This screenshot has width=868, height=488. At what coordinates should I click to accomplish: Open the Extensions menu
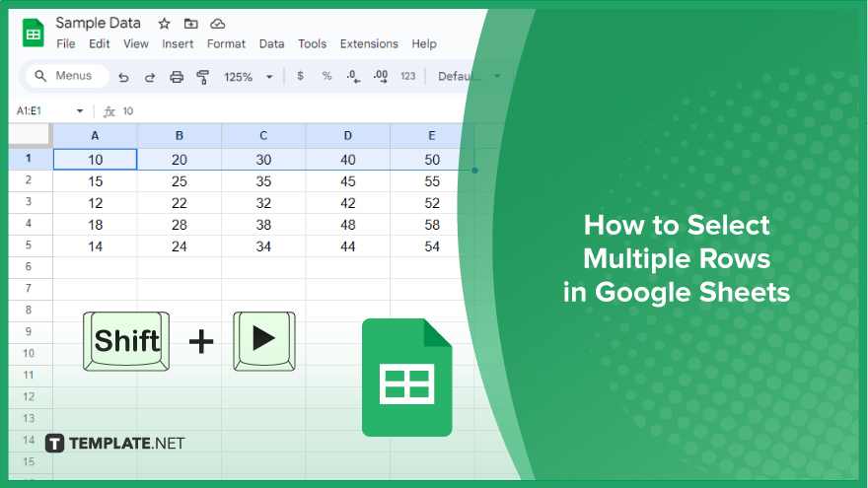[369, 43]
